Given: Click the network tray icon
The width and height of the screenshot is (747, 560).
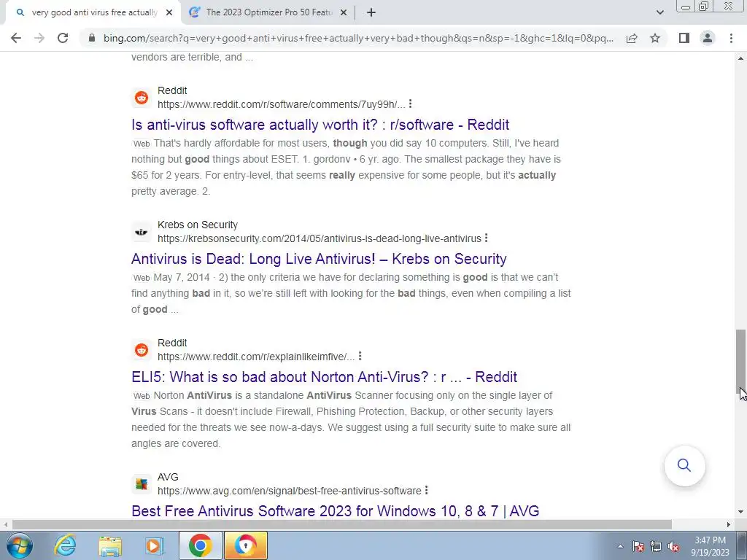Looking at the screenshot, I should 656,546.
